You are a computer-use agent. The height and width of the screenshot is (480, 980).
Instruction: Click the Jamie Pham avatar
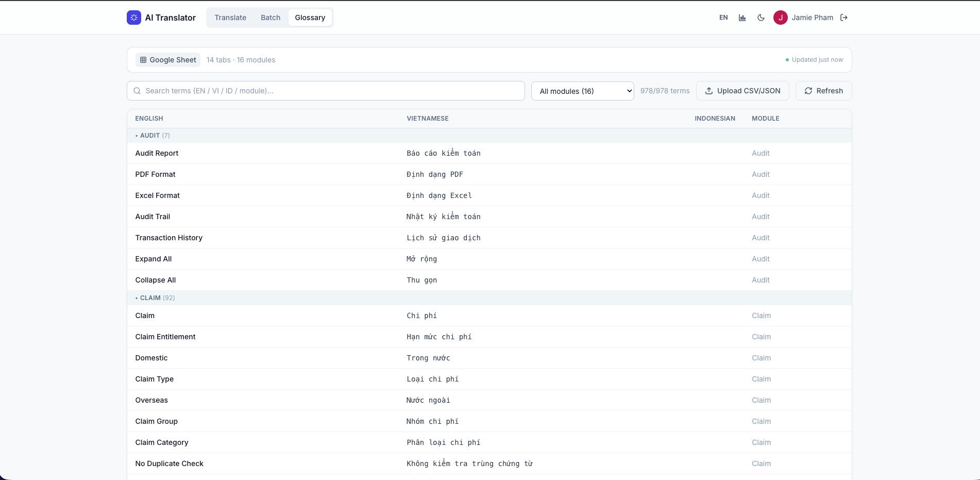(x=781, y=18)
